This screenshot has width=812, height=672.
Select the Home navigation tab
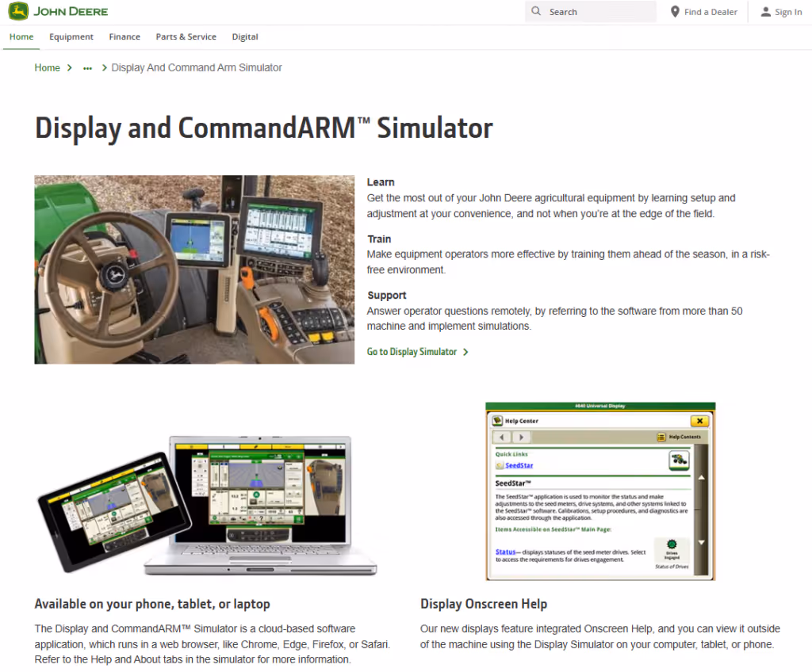pyautogui.click(x=21, y=36)
